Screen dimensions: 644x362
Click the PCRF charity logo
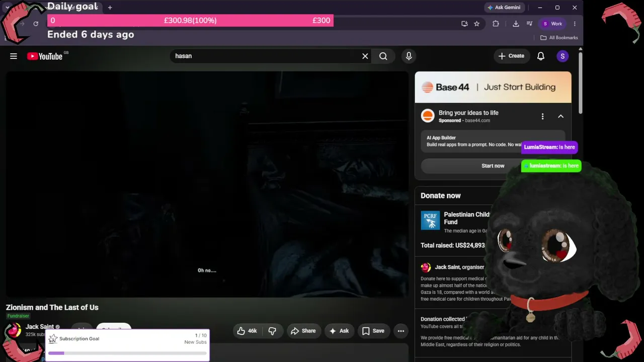[430, 220]
